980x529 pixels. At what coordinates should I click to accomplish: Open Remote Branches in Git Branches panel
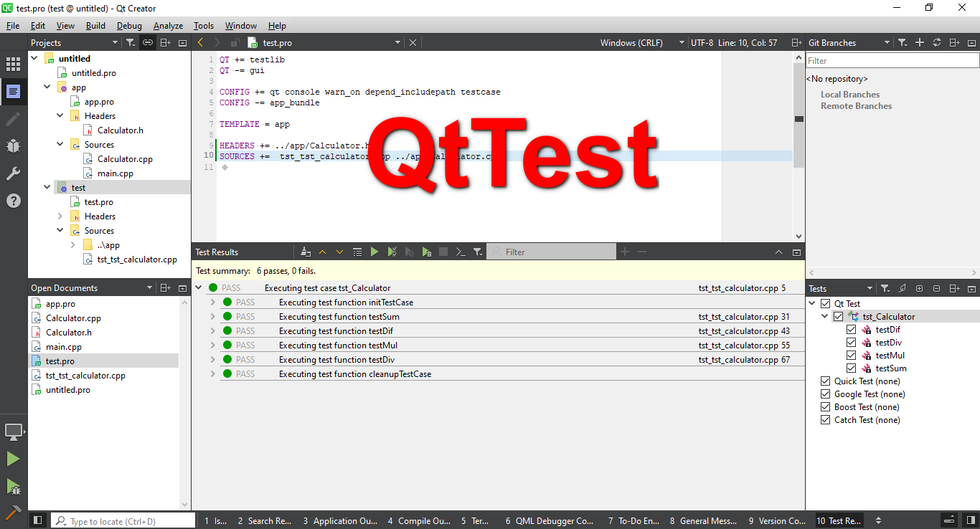[x=855, y=105]
